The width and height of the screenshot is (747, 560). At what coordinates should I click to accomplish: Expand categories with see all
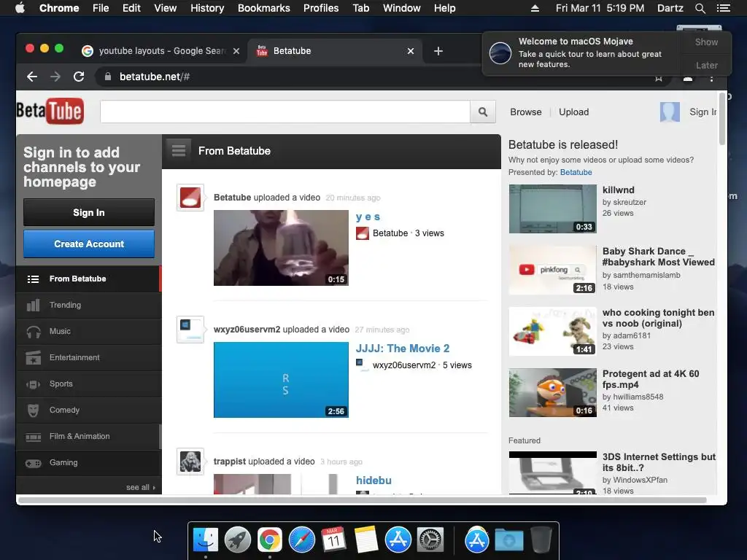tap(141, 487)
